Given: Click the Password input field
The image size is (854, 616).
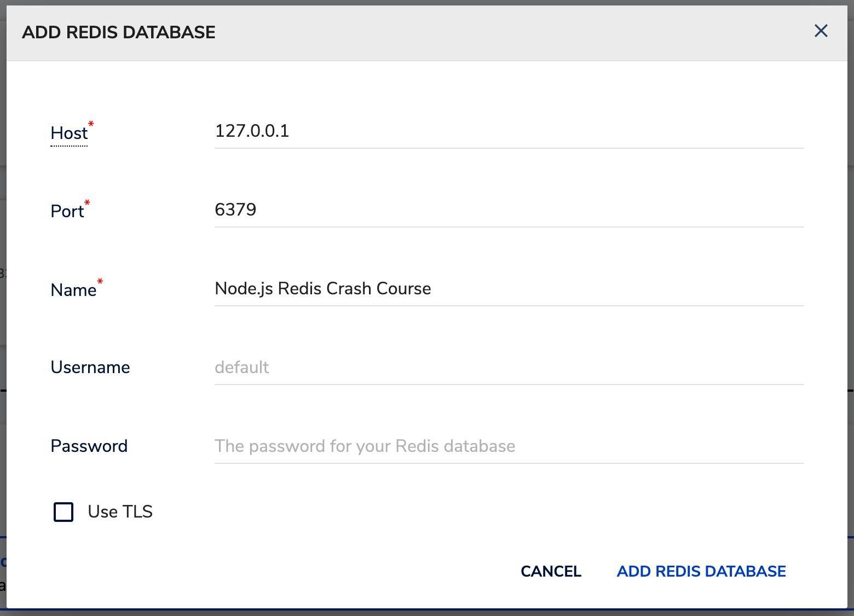Looking at the screenshot, I should coord(509,446).
